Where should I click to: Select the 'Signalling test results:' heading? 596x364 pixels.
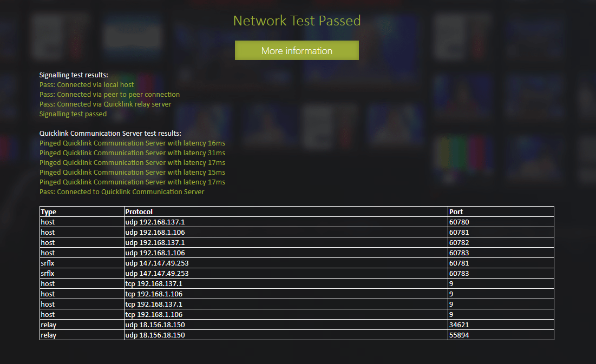pyautogui.click(x=74, y=75)
